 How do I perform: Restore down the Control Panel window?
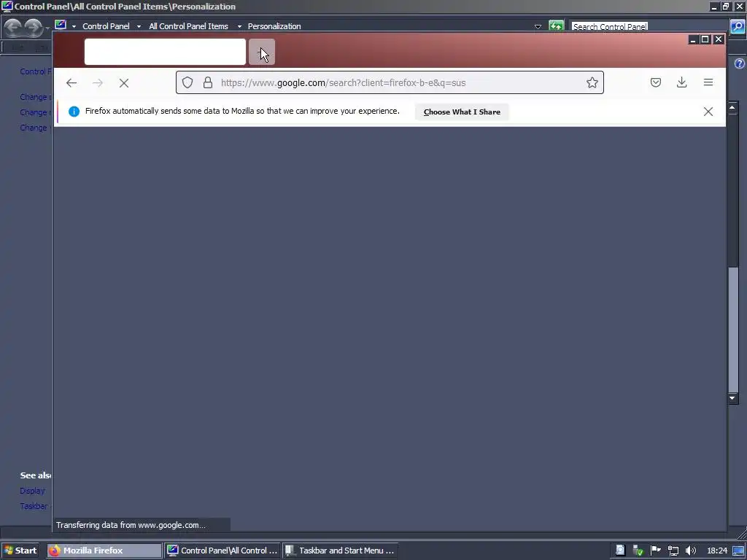click(x=726, y=6)
